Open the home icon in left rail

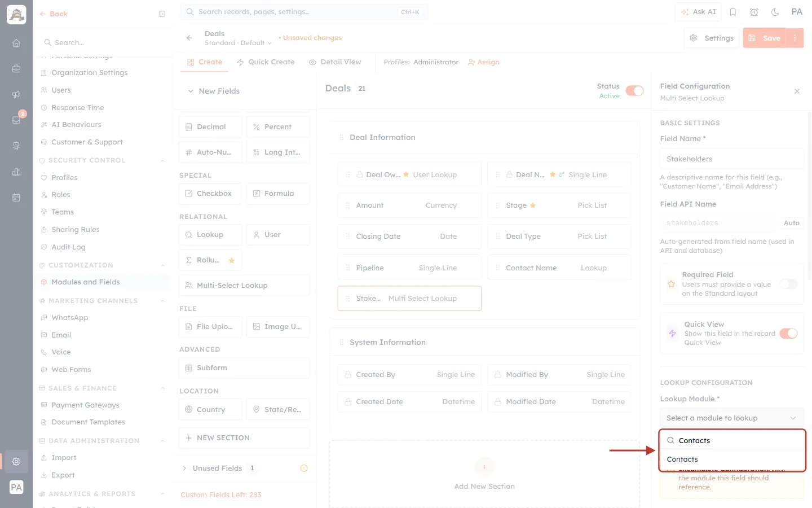tap(16, 43)
